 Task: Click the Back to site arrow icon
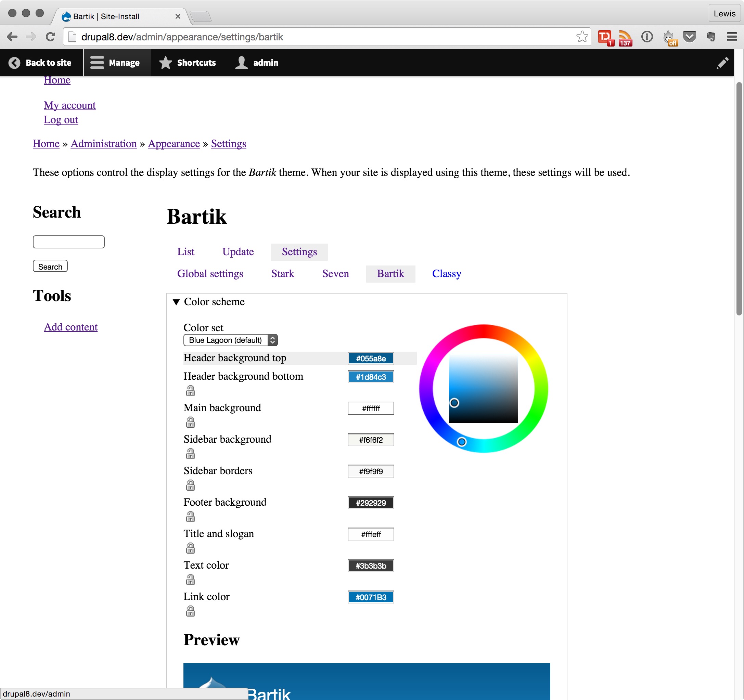point(14,63)
